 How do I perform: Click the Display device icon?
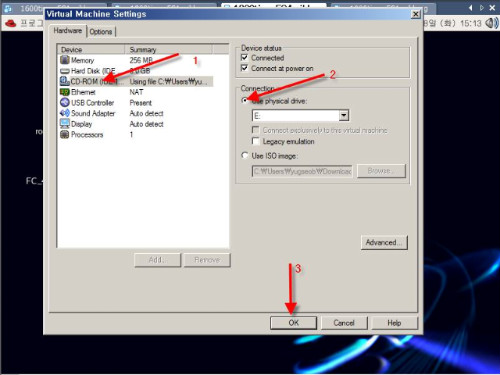(x=65, y=124)
